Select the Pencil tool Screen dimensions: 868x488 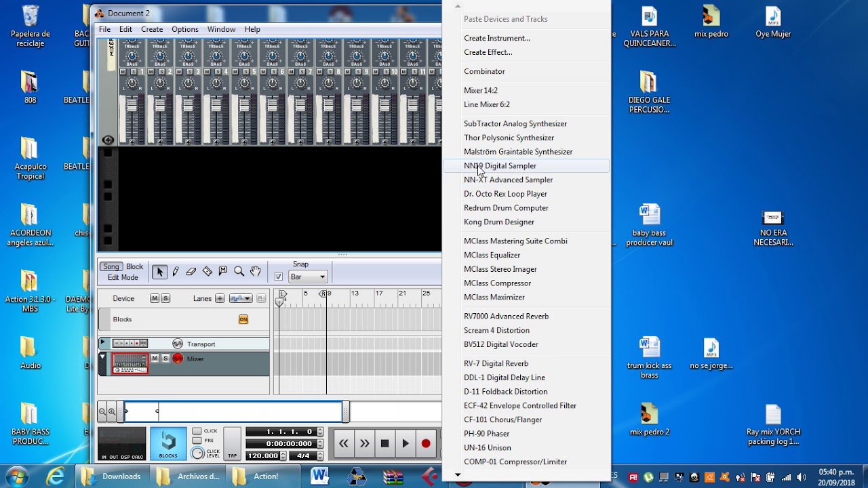(176, 272)
